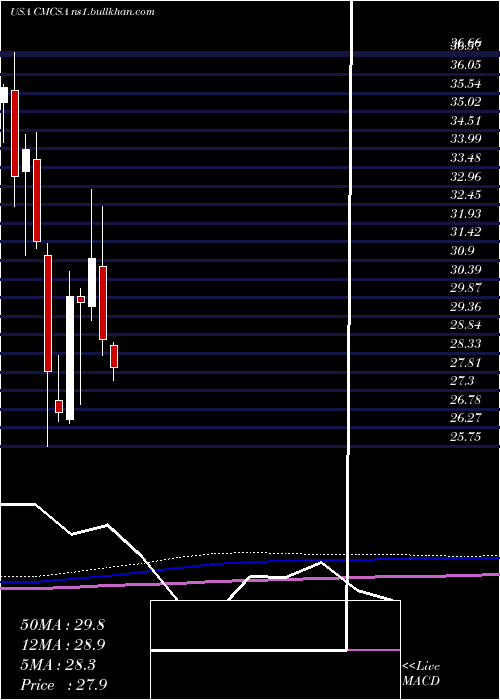Click the 29.87 price axis label
Image resolution: width=500 pixels, height=700 pixels.
click(x=466, y=288)
